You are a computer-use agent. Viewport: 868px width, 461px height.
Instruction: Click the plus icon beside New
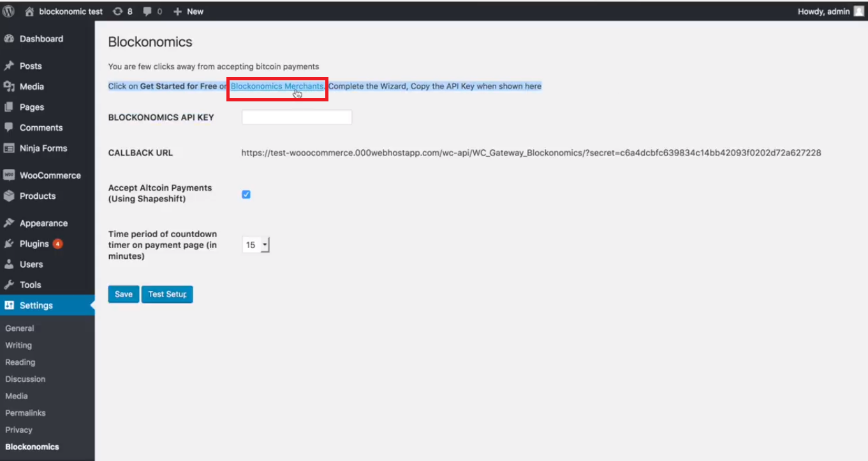(177, 11)
